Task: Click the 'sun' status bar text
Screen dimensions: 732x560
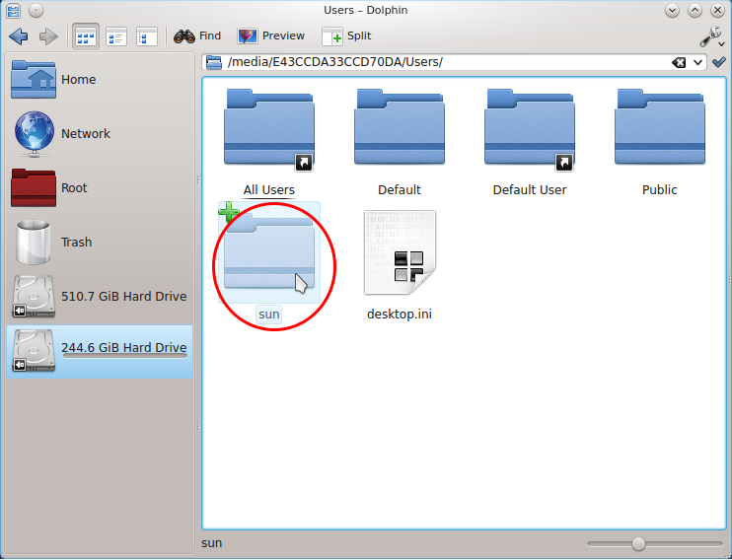Action: [212, 543]
